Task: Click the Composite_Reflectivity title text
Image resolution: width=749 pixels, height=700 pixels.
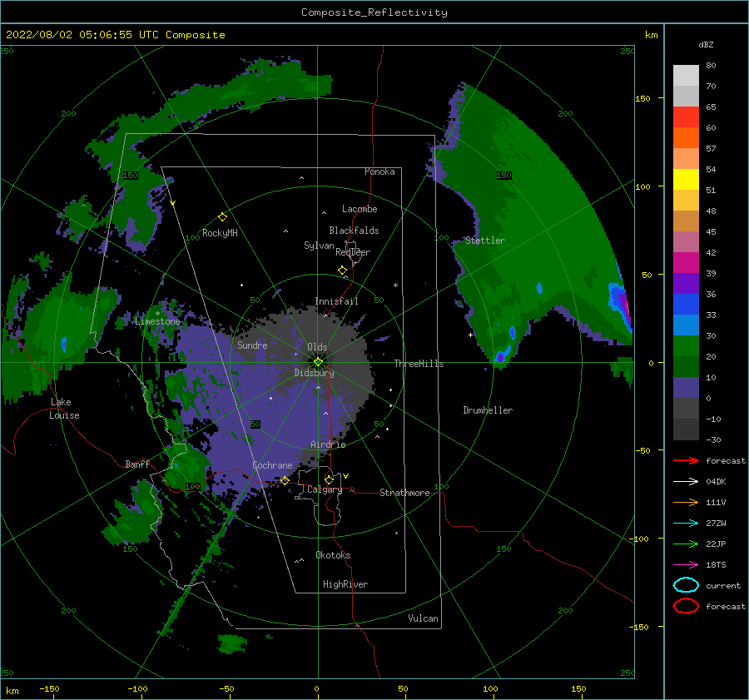Action: [374, 12]
